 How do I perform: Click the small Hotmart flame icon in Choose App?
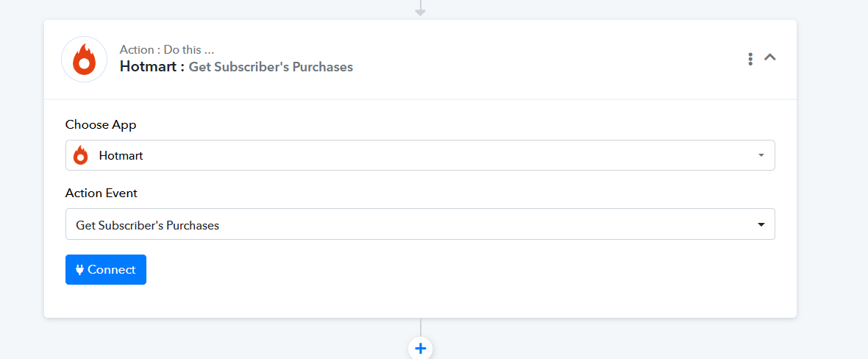point(81,155)
